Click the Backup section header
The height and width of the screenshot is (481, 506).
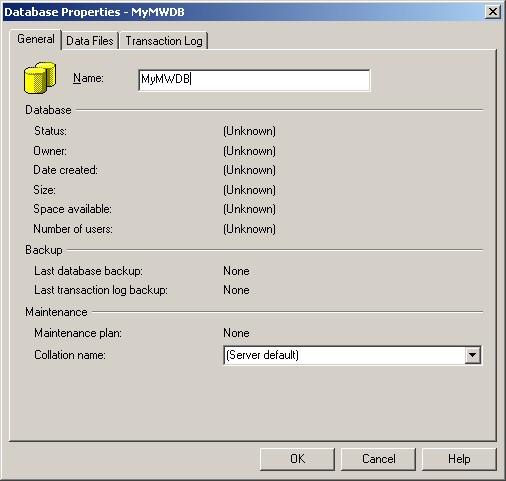click(x=44, y=250)
